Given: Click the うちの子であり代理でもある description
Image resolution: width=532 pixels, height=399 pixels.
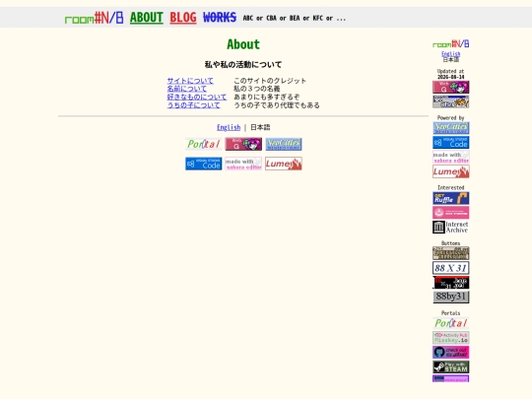Looking at the screenshot, I should (277, 105).
